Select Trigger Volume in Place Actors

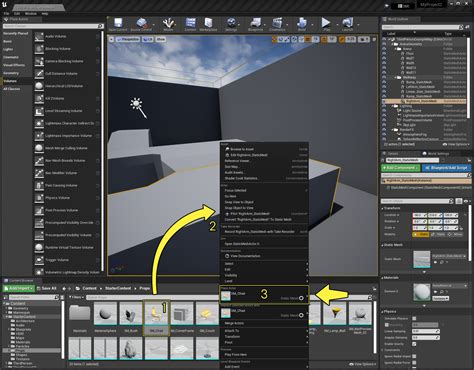tap(67, 260)
